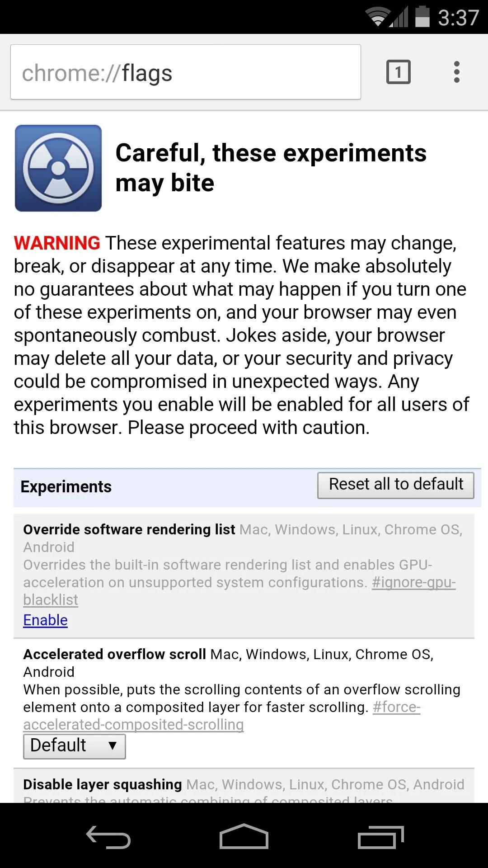Enable the Override software rendering list experiment
This screenshot has width=488, height=868.
[x=45, y=620]
